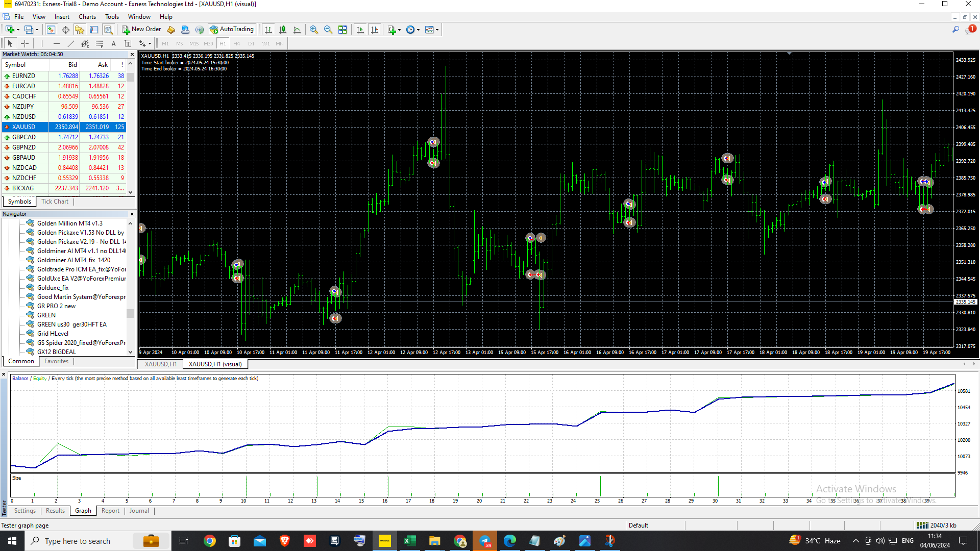The image size is (980, 551).
Task: Select the horizontal line drawing tool
Action: click(56, 43)
